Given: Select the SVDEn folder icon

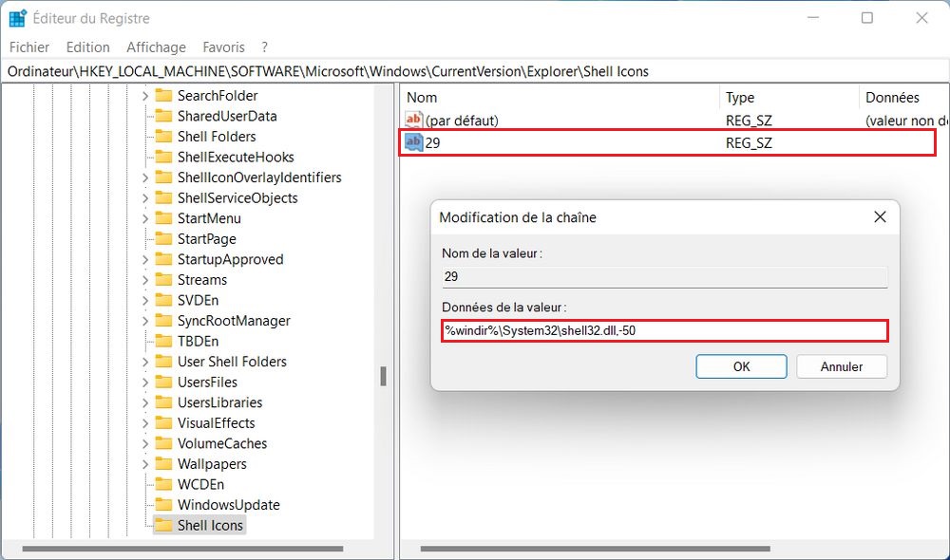Looking at the screenshot, I should point(163,300).
